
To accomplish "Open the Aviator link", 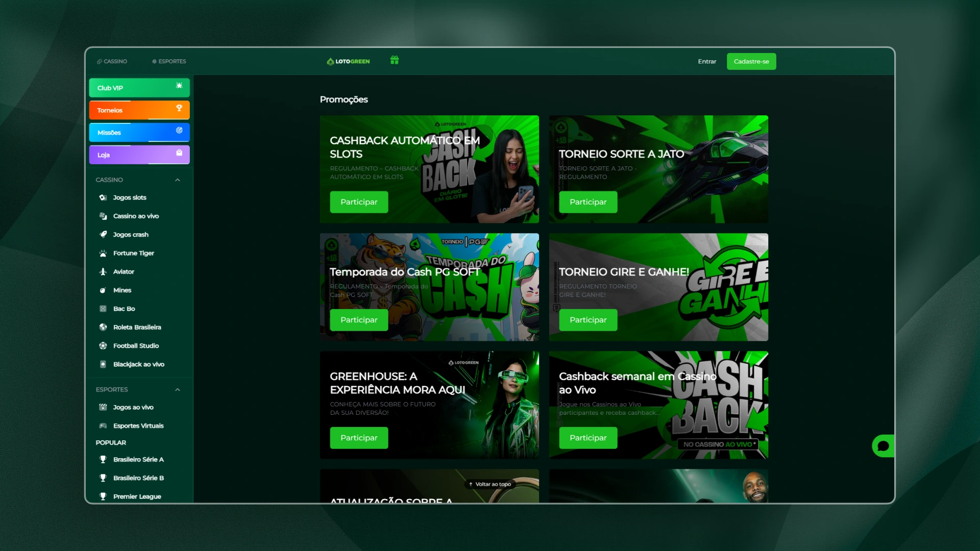I will tap(124, 271).
